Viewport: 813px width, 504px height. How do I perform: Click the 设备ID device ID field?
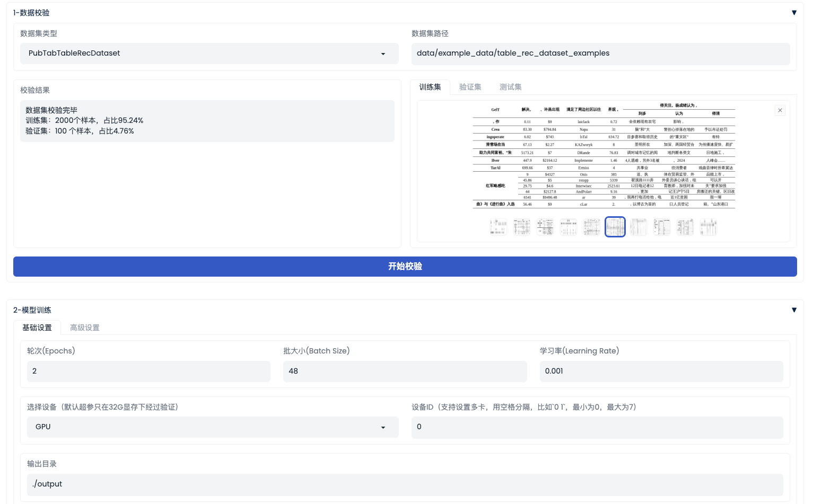[x=597, y=427]
